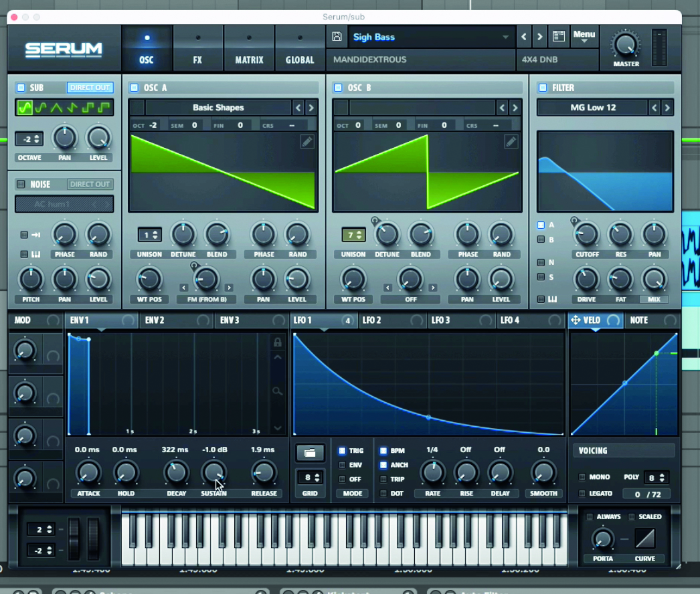This screenshot has width=700, height=594.
Task: Go to next preset with right arrow
Action: coord(540,37)
